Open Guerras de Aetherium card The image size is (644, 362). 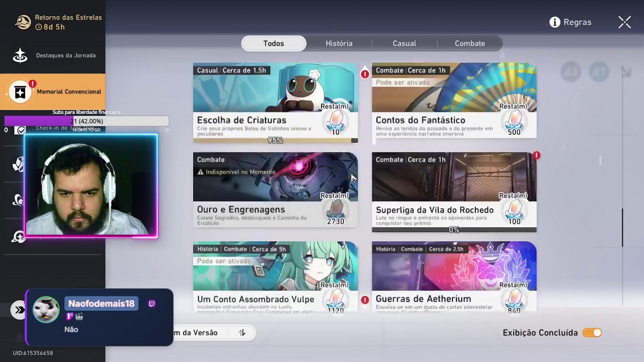click(x=454, y=277)
